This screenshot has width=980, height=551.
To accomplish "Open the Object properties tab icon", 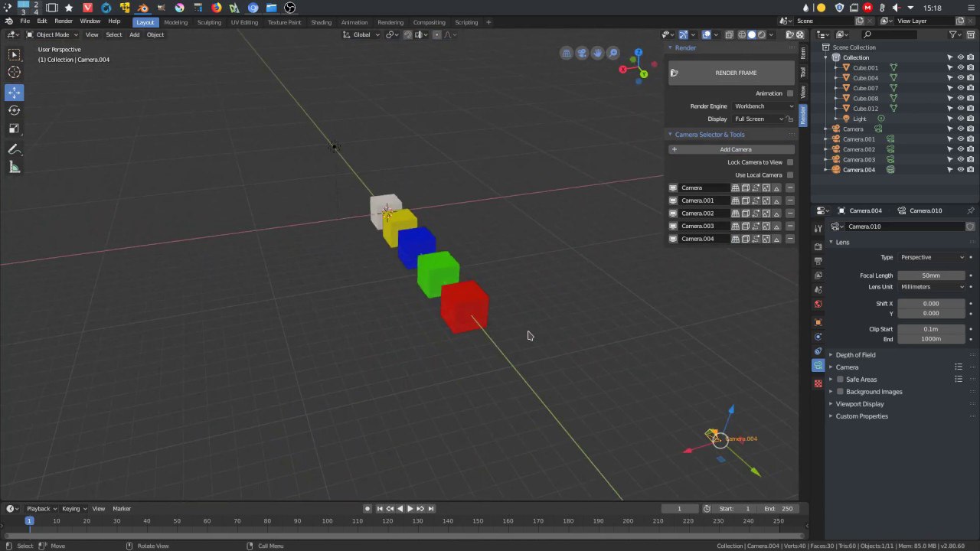I will click(818, 322).
